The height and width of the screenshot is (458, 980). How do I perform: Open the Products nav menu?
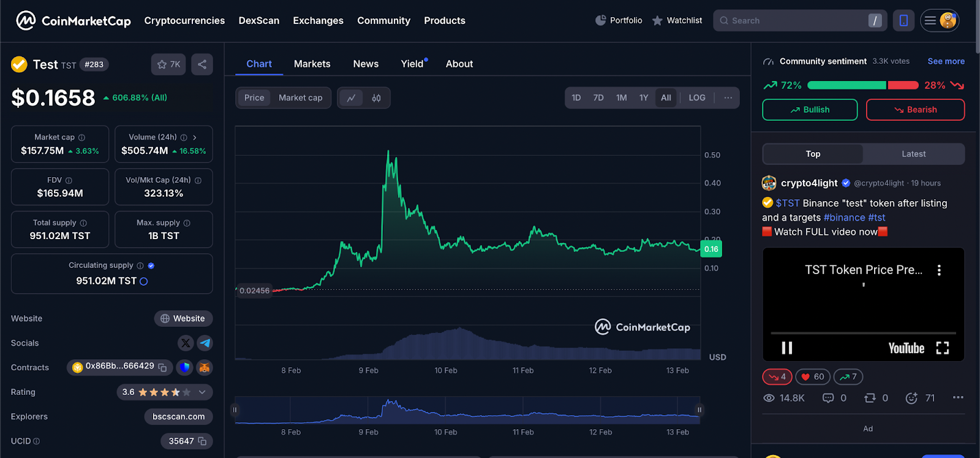click(445, 20)
